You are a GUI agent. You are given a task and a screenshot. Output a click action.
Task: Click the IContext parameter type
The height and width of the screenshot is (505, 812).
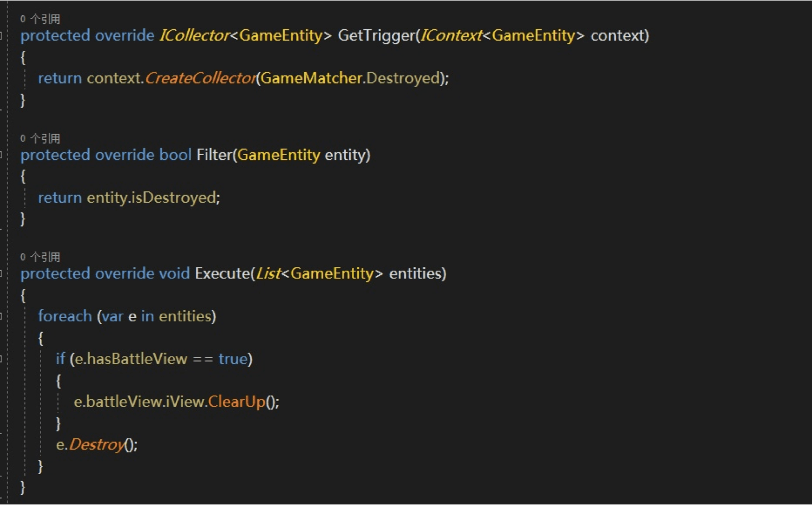(451, 35)
